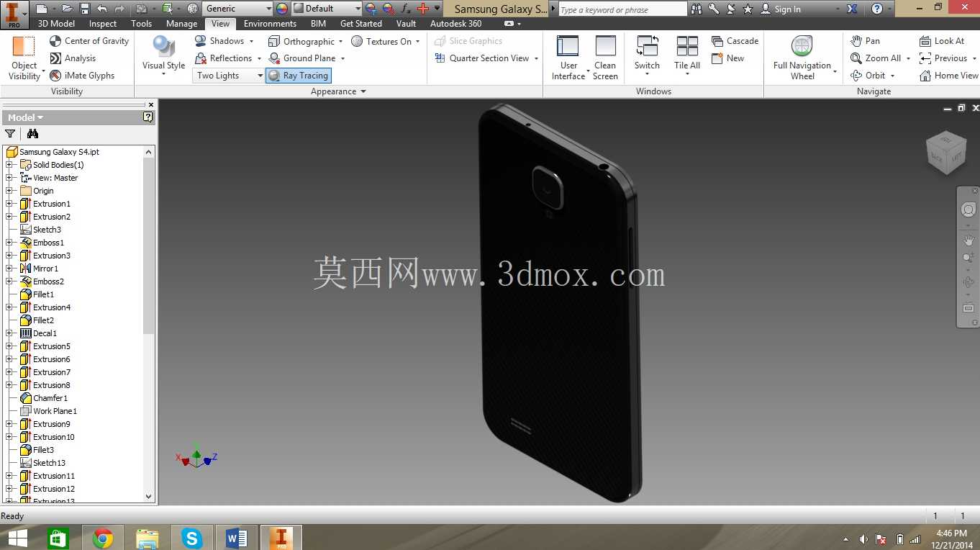980x550 pixels.
Task: Click the pan hand on navigation bar
Action: [x=968, y=240]
